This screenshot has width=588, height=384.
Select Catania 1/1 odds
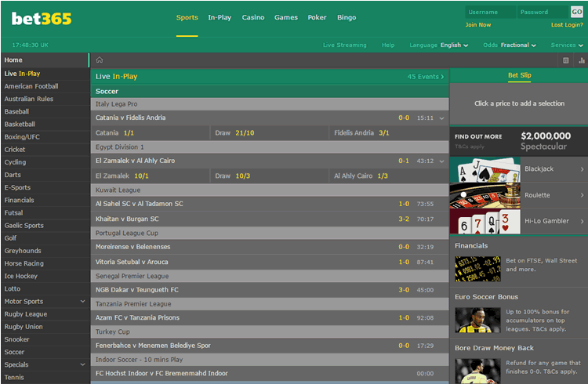pyautogui.click(x=150, y=132)
